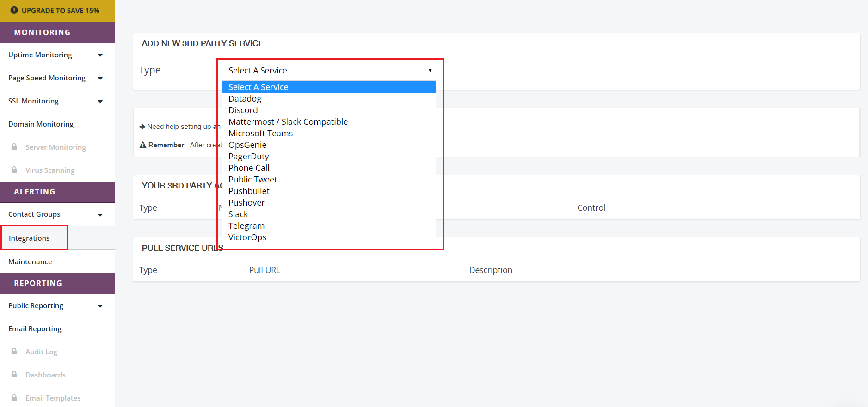
Task: Open Uptime Monitoring in the sidebar
Action: (x=40, y=55)
